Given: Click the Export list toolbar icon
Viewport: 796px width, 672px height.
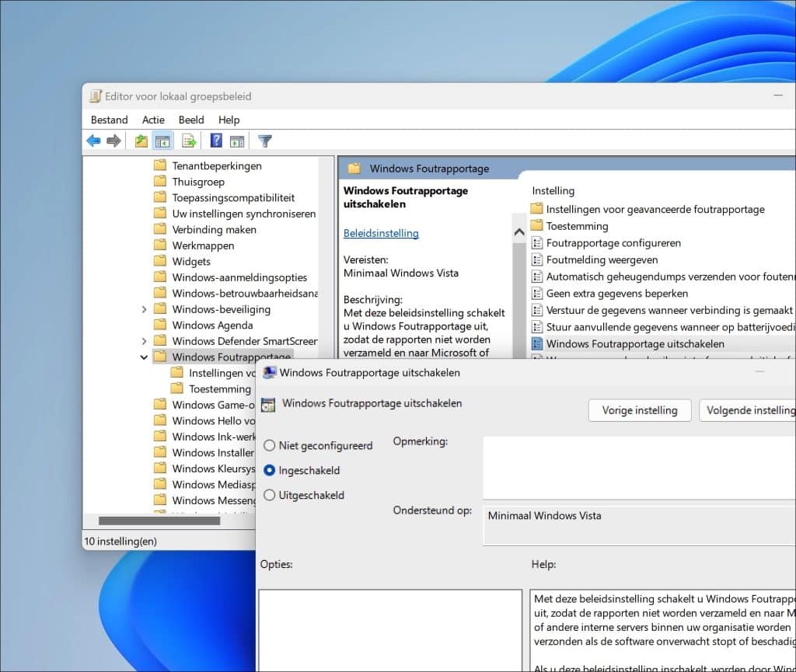Looking at the screenshot, I should [189, 141].
